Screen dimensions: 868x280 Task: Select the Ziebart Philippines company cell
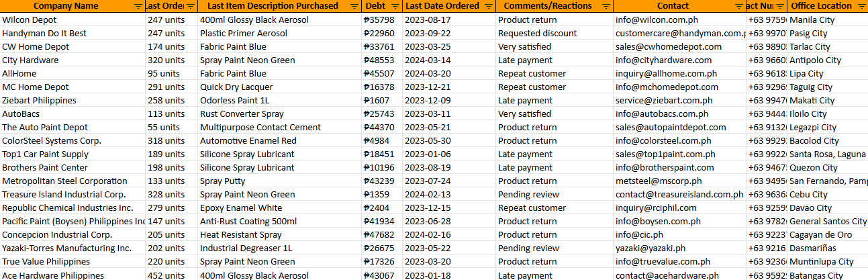click(39, 101)
